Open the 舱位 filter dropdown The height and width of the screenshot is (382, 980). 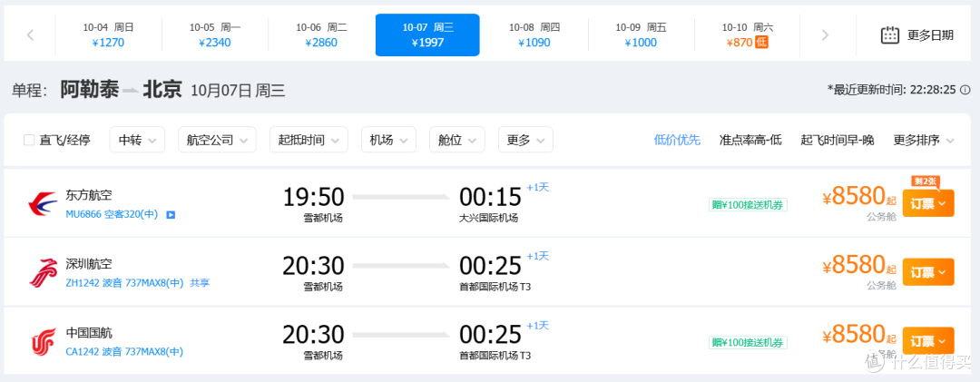[456, 140]
